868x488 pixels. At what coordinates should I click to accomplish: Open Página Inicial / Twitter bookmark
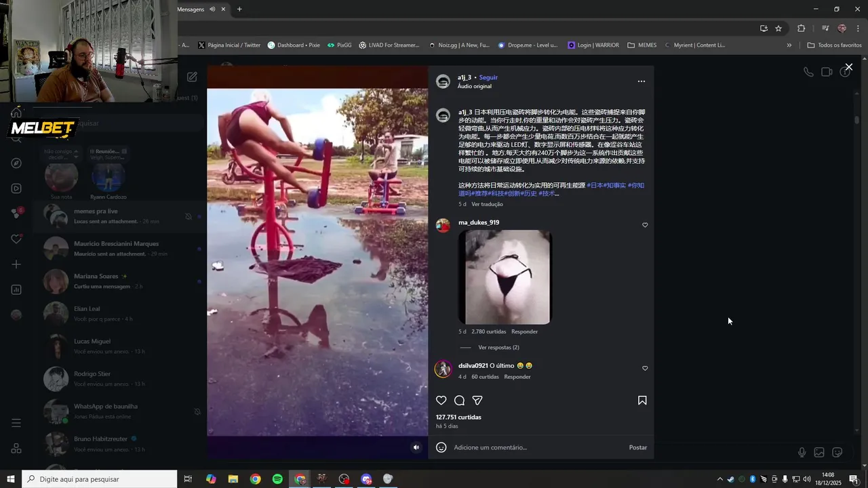coord(229,45)
